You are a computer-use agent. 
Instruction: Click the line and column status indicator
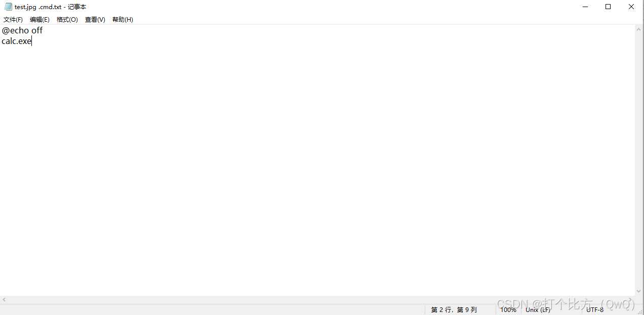[x=454, y=309]
